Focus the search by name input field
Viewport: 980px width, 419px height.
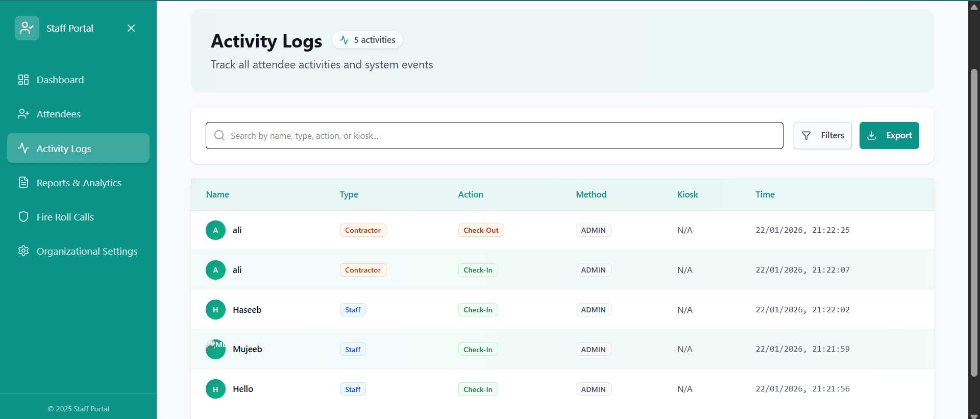[x=494, y=135]
